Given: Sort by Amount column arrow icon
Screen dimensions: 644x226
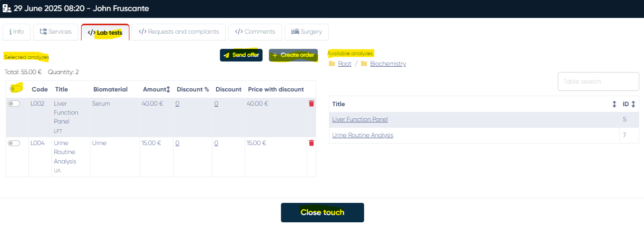Looking at the screenshot, I should point(168,89).
